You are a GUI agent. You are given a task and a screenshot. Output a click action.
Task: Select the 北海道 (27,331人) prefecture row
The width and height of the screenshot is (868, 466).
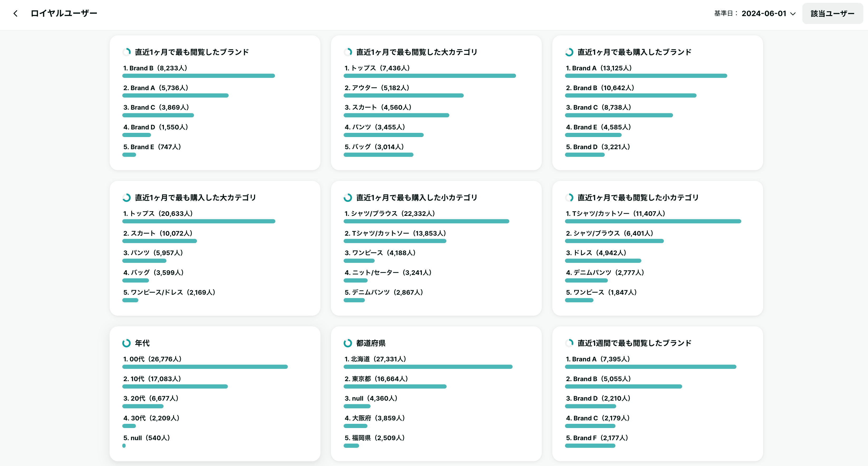pyautogui.click(x=375, y=359)
